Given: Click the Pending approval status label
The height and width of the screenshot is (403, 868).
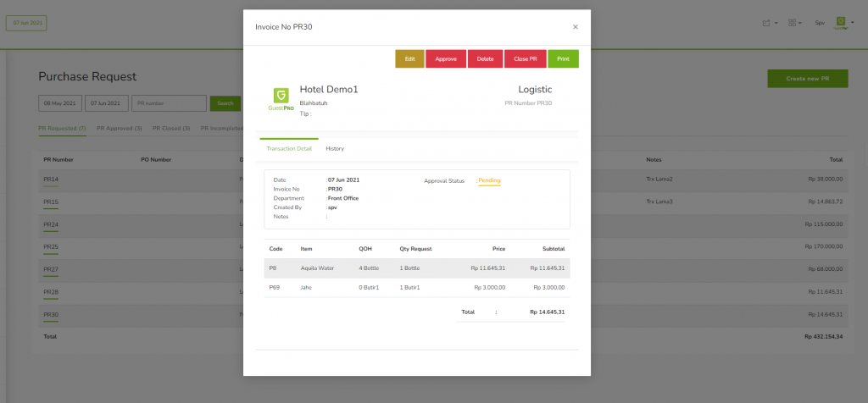Looking at the screenshot, I should [489, 181].
